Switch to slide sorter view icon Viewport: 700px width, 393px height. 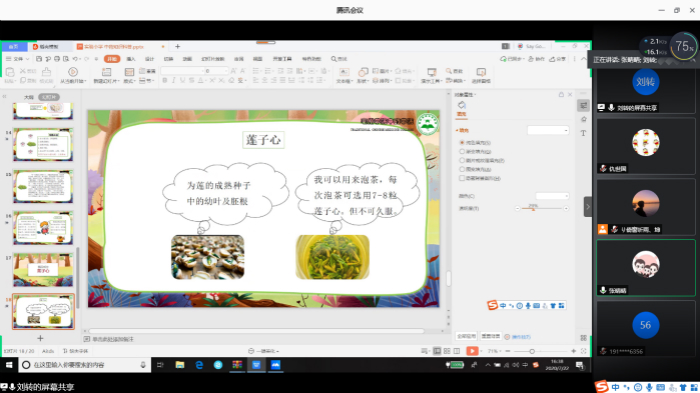click(447, 351)
